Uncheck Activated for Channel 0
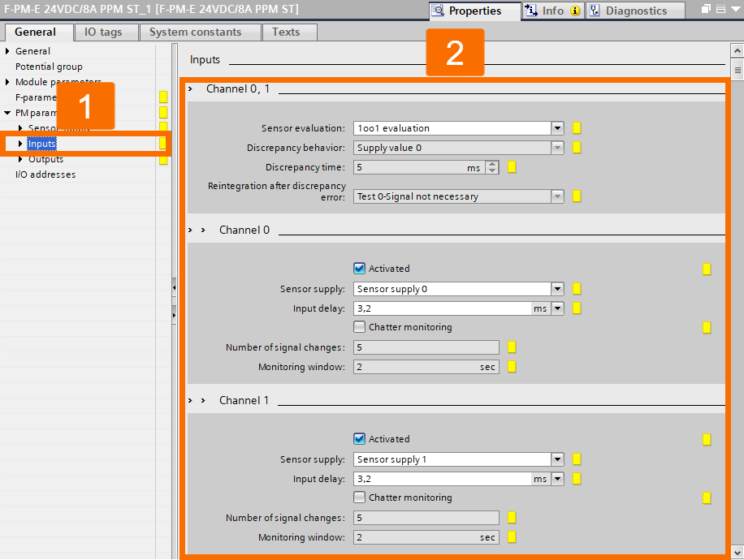 coord(359,268)
